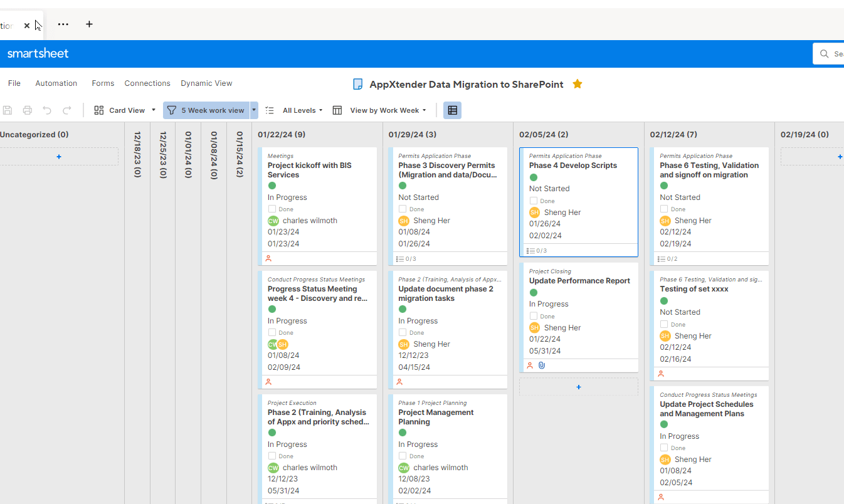Open the Update Performance Report card title
Screen dimensions: 844x504
579,281
